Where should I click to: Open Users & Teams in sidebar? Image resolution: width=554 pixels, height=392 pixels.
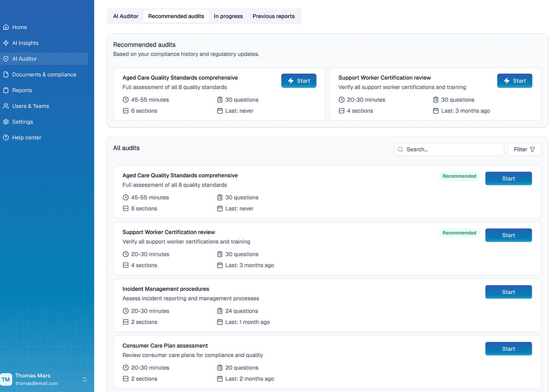tap(44, 106)
